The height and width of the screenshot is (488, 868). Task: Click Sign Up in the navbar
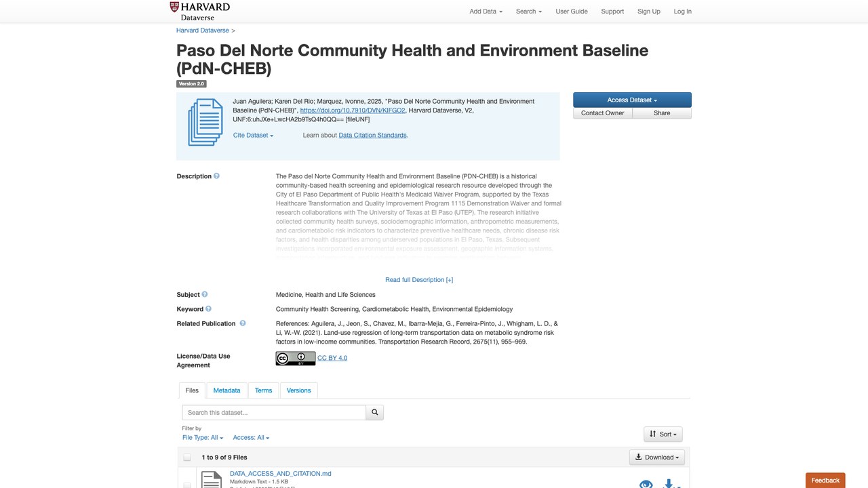click(649, 12)
